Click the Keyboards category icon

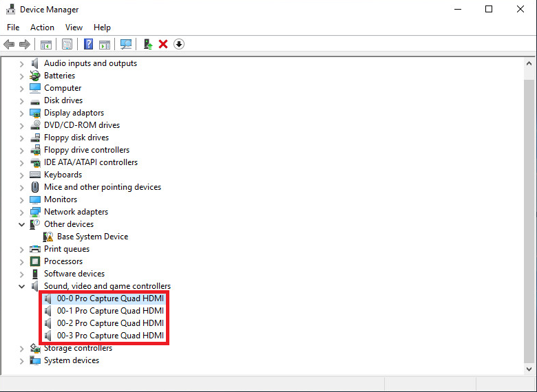35,175
